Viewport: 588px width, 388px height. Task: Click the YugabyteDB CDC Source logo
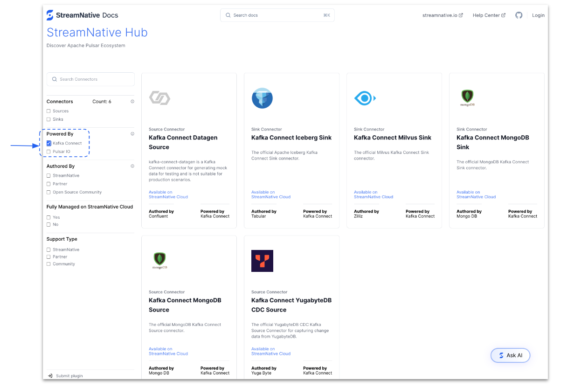point(262,261)
